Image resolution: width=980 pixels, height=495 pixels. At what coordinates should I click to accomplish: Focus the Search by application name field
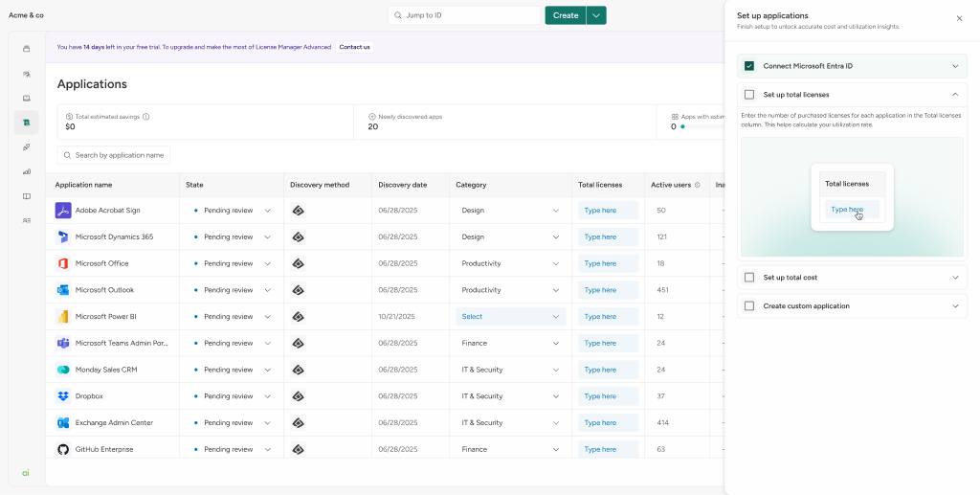coord(113,155)
